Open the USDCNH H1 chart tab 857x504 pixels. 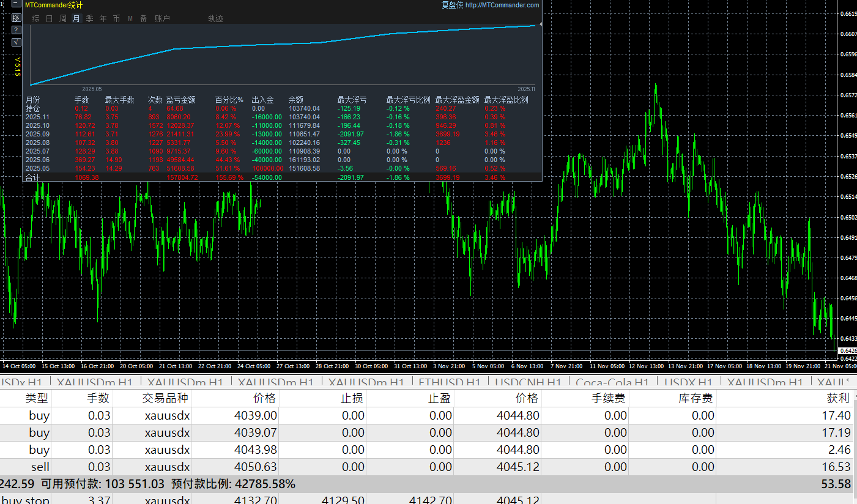[x=527, y=382]
